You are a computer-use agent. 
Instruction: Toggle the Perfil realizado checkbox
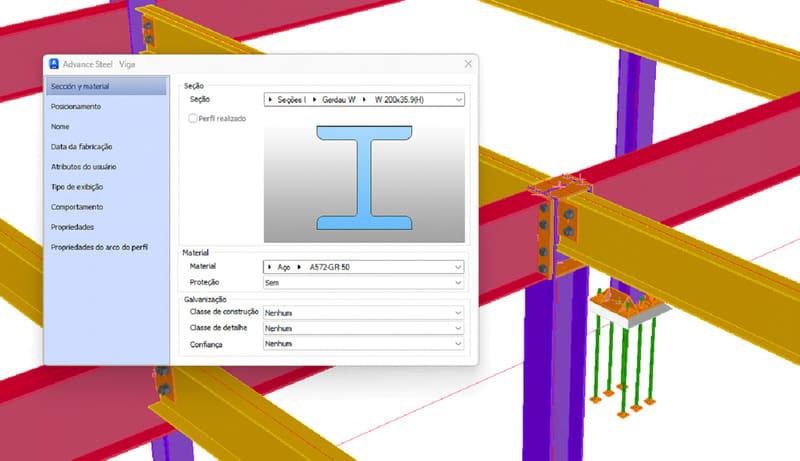[193, 118]
